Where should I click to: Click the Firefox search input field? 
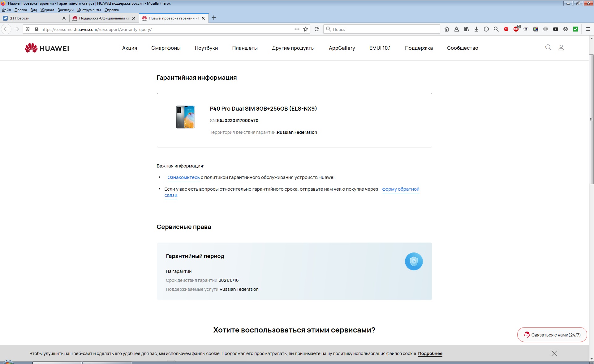tap(384, 29)
